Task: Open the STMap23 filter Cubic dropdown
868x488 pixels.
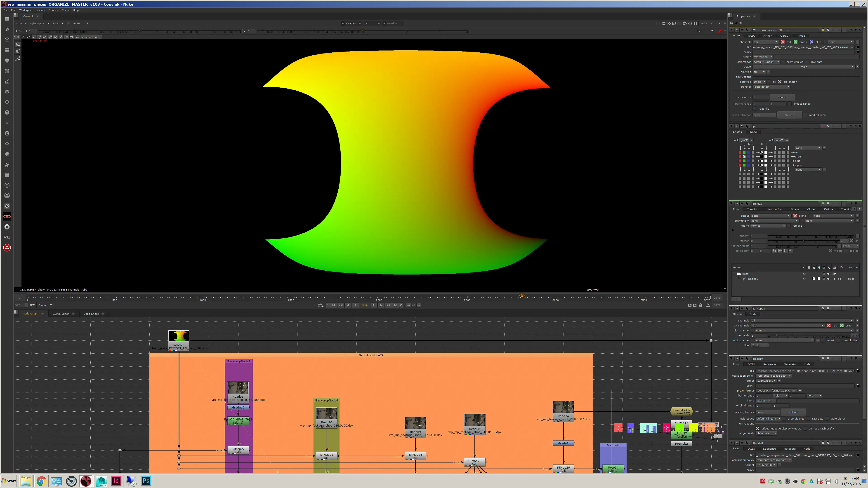Action: 759,345
